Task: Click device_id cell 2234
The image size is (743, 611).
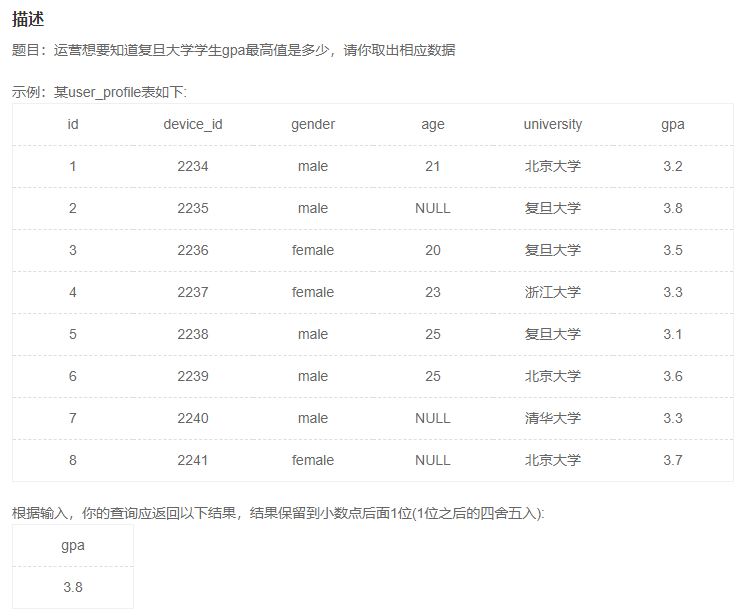Action: [193, 166]
